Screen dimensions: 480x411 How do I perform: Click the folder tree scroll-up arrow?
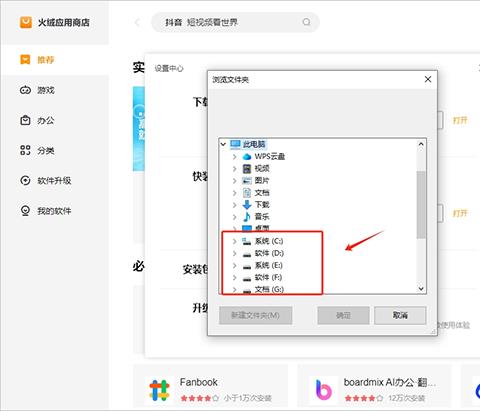coord(421,144)
